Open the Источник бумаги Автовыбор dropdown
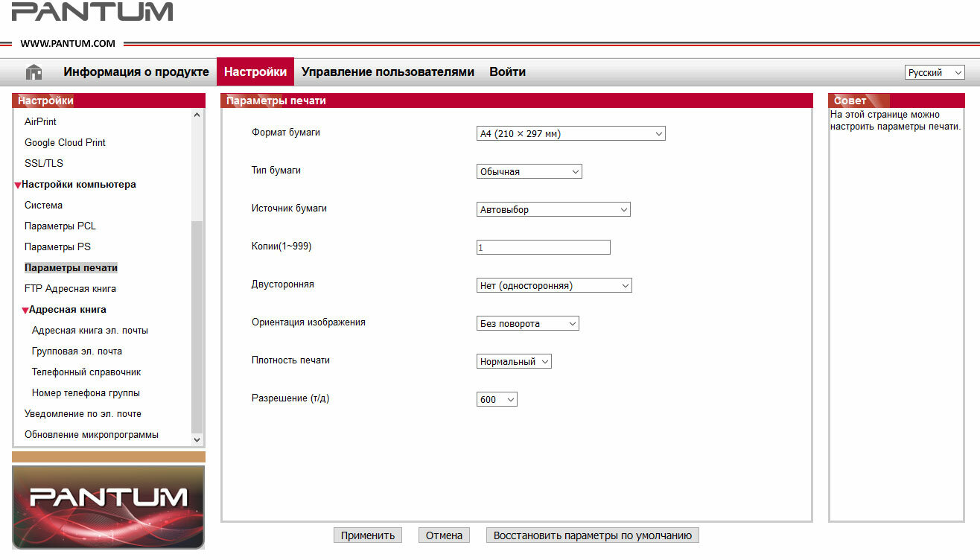 point(553,210)
